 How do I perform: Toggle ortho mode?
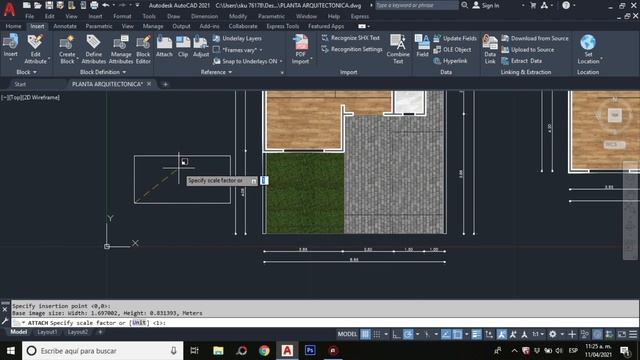pyautogui.click(x=396, y=334)
